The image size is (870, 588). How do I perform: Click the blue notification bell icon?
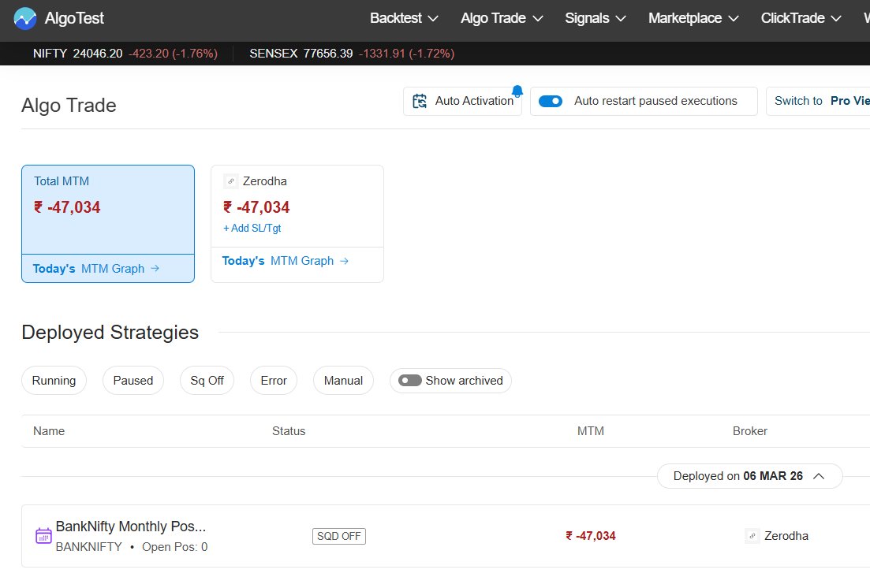[x=517, y=91]
